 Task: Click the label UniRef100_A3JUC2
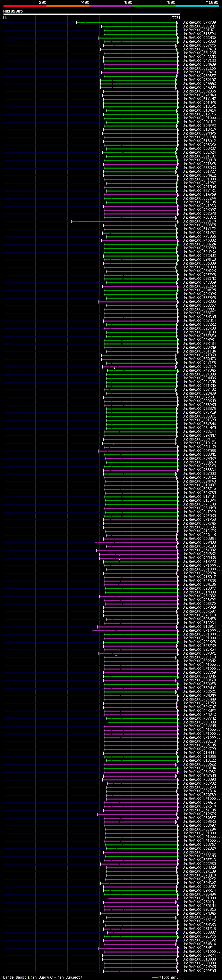(x=199, y=217)
